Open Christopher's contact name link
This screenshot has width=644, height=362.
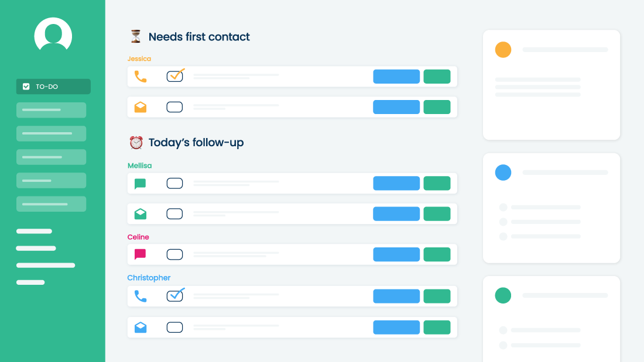pos(149,278)
